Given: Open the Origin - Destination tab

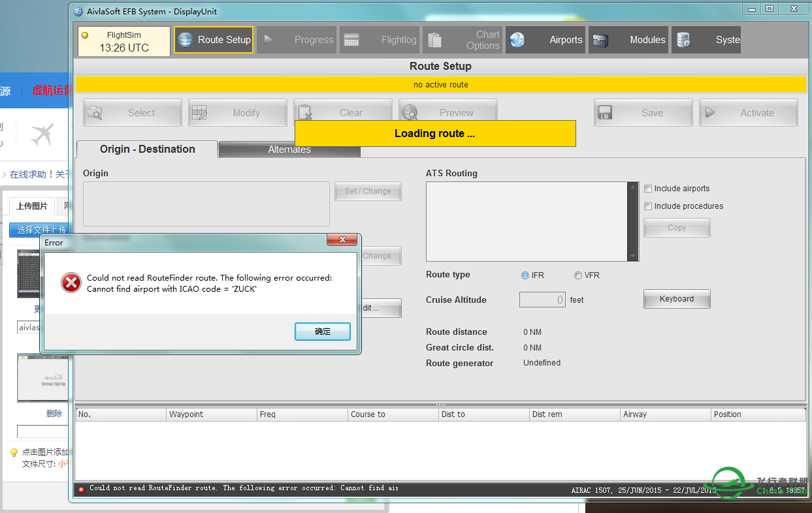Looking at the screenshot, I should (x=147, y=149).
